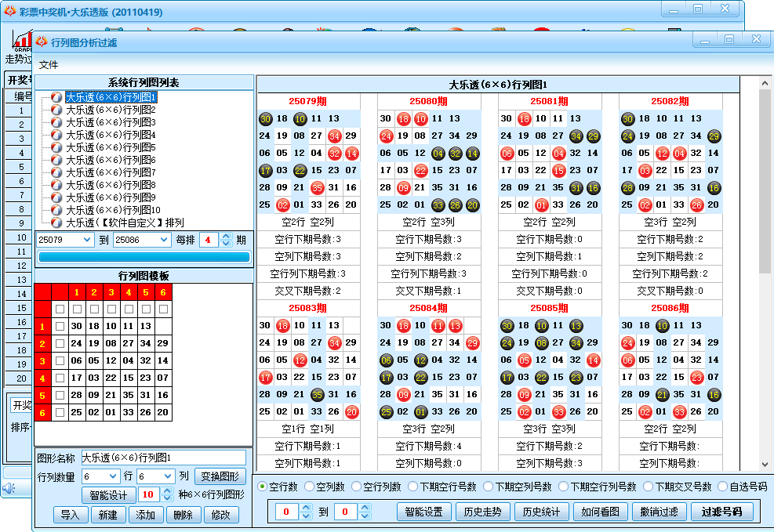Screen dimensions: 774x532
Task: Click the ball icon beside 大乐透(6×6)行列图5
Action: pos(56,147)
